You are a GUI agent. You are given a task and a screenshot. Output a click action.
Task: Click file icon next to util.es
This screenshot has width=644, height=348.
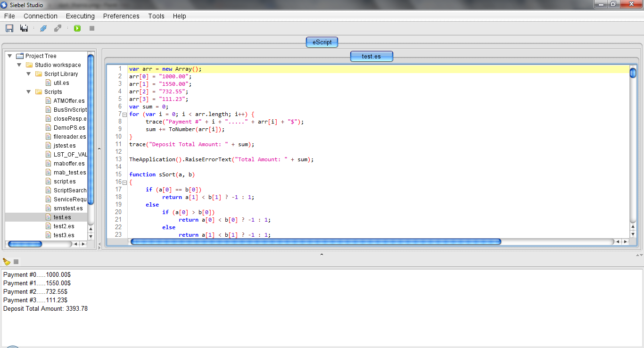coord(49,83)
